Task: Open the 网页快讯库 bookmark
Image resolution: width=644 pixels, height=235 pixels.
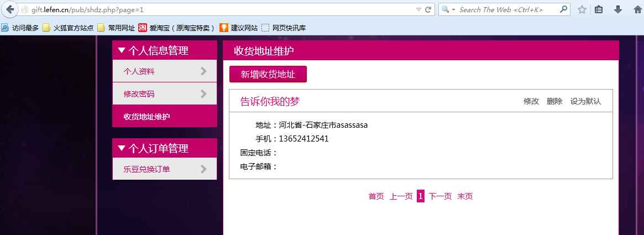Action: pyautogui.click(x=284, y=28)
